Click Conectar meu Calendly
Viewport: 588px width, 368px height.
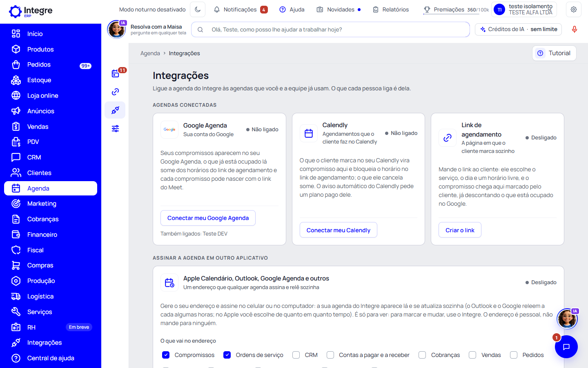pos(339,230)
